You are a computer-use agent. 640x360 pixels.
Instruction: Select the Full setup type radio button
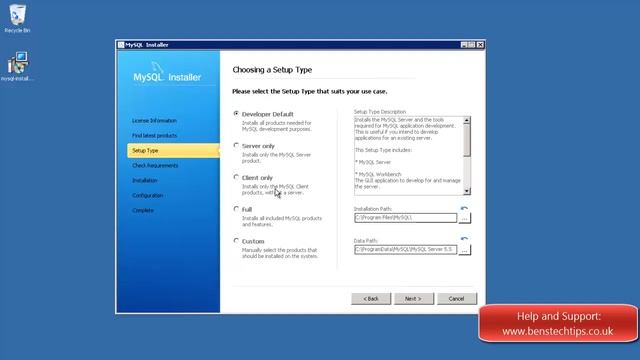236,209
